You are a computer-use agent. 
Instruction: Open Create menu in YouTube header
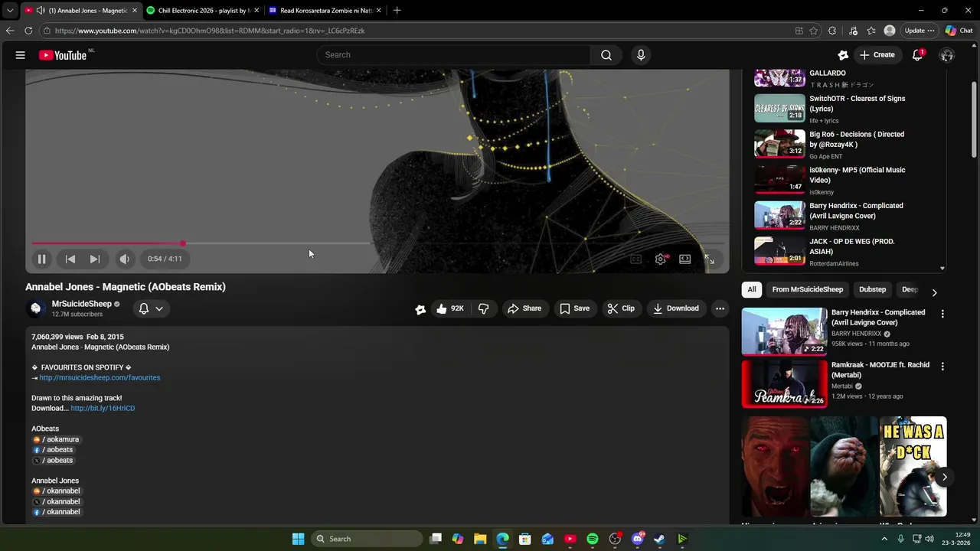coord(877,55)
